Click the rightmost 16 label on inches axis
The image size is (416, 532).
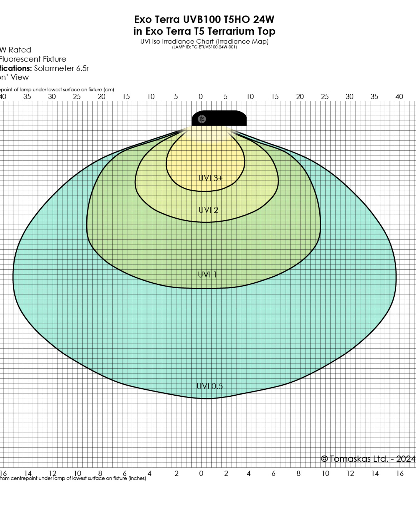click(400, 474)
